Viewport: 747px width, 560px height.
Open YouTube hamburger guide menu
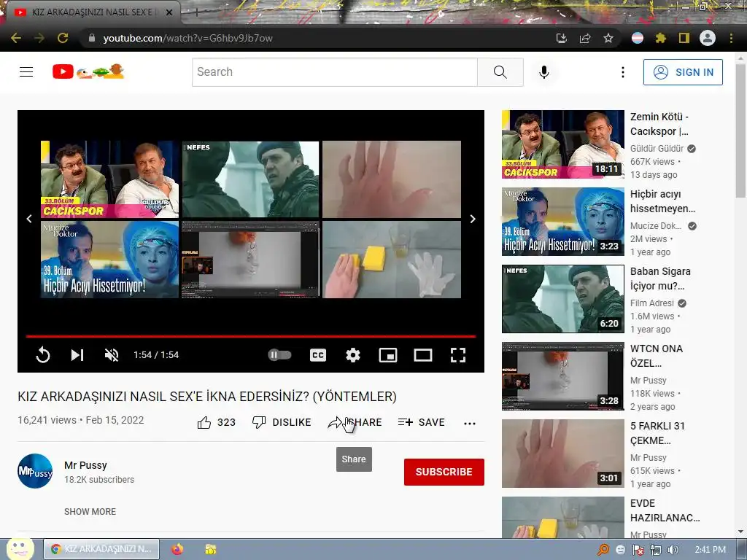click(x=26, y=72)
